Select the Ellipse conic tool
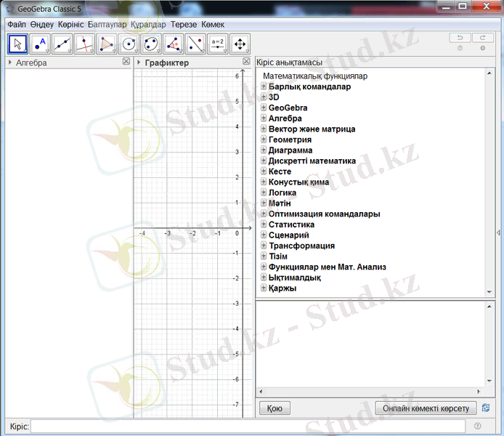 (151, 44)
